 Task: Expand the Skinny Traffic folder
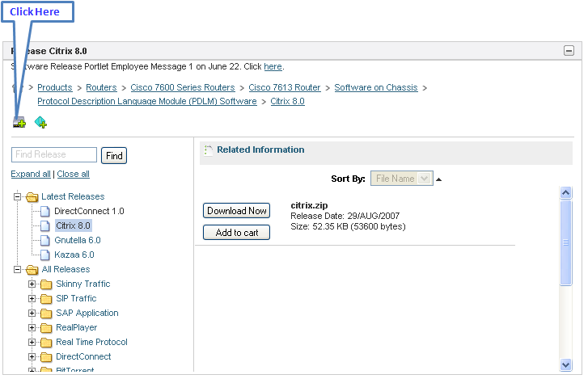pos(32,284)
